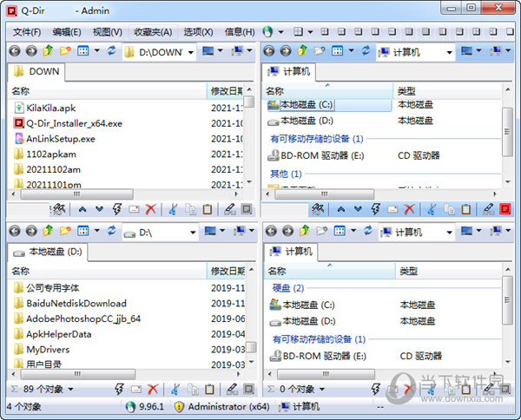Select the 20211102am folder
This screenshot has height=420, width=521.
tap(47, 169)
